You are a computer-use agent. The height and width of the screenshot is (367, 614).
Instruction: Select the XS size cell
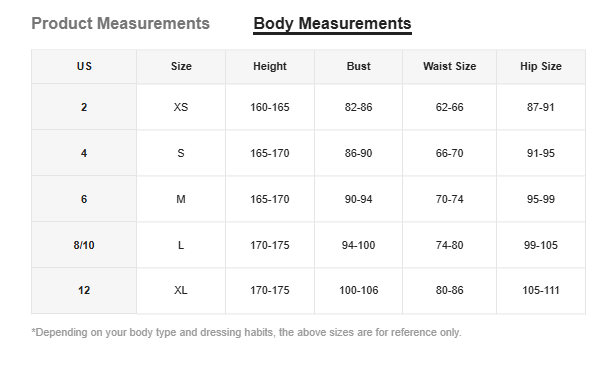tap(181, 107)
